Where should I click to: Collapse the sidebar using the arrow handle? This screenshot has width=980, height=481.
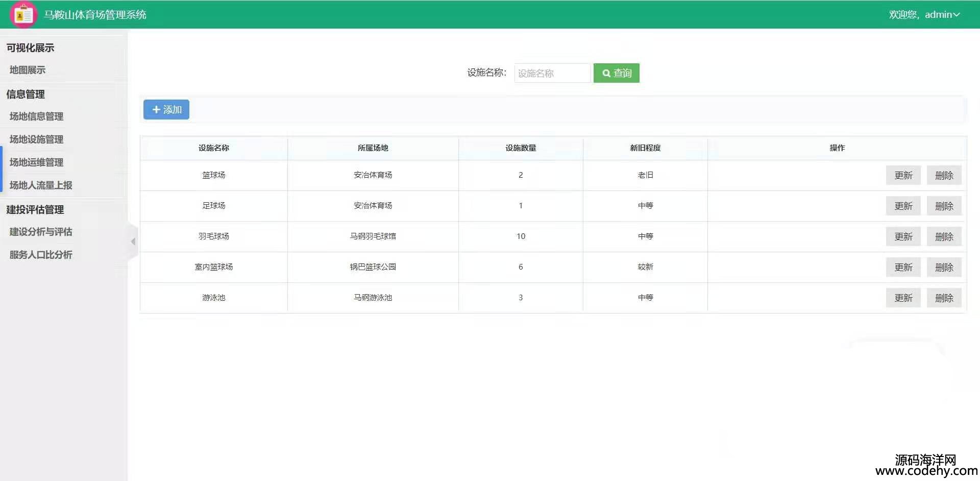point(133,242)
